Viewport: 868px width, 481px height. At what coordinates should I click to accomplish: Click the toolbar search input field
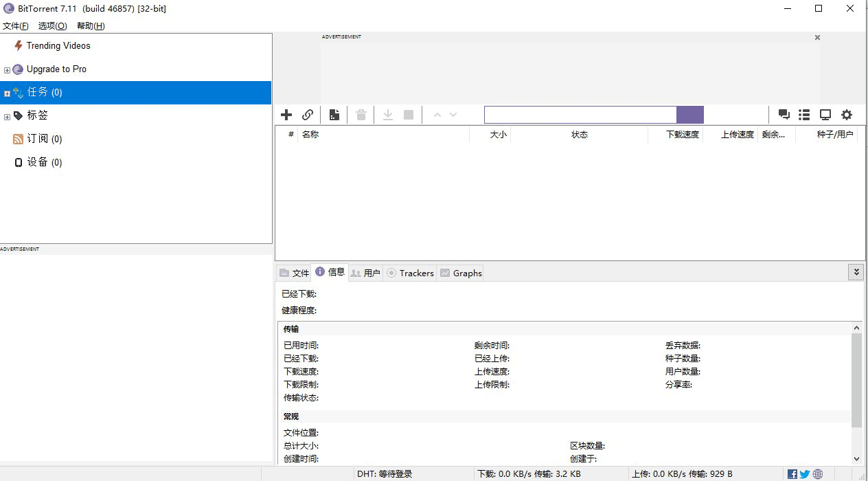click(580, 115)
